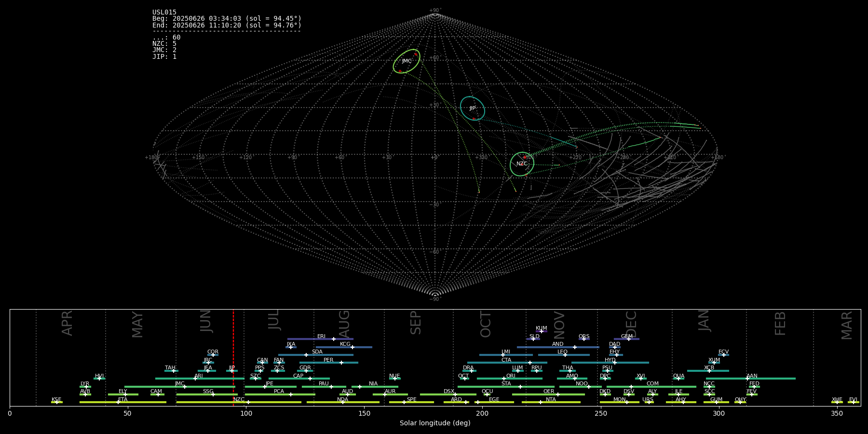868x434 pixels.
Task: Click the FEB month label
Action: [x=780, y=323]
